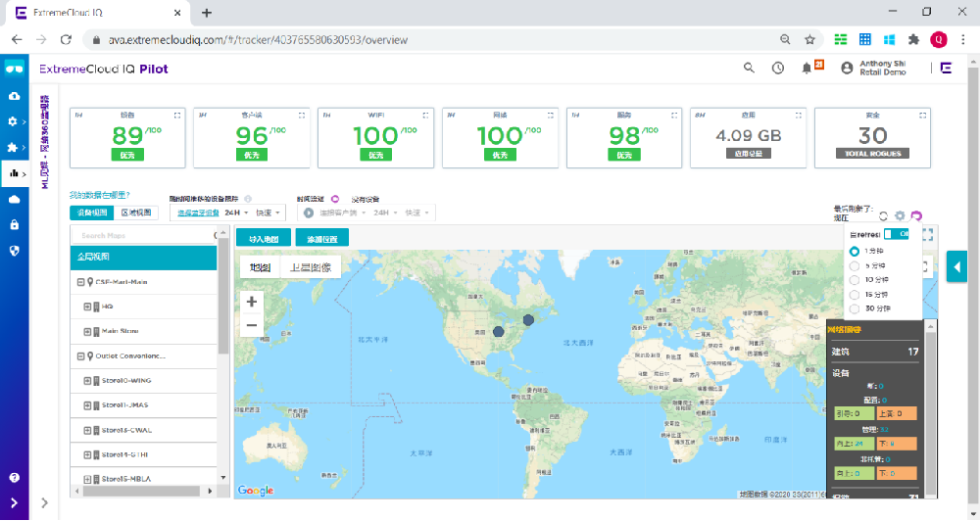The width and height of the screenshot is (980, 521).
Task: Bookmark page with the star icon
Action: 810,39
